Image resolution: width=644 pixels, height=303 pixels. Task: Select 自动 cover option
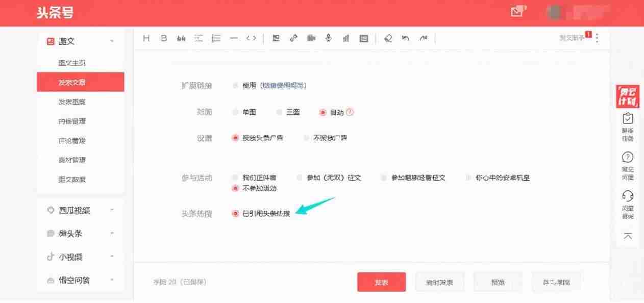[x=323, y=112]
